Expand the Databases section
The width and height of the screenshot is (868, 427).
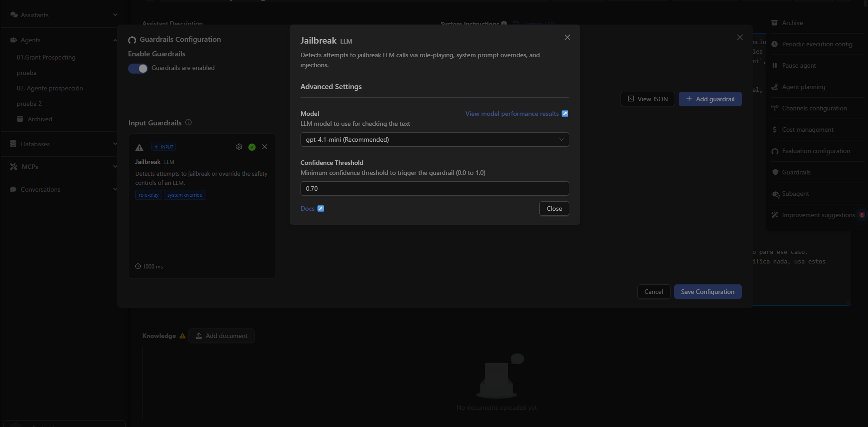[x=115, y=144]
